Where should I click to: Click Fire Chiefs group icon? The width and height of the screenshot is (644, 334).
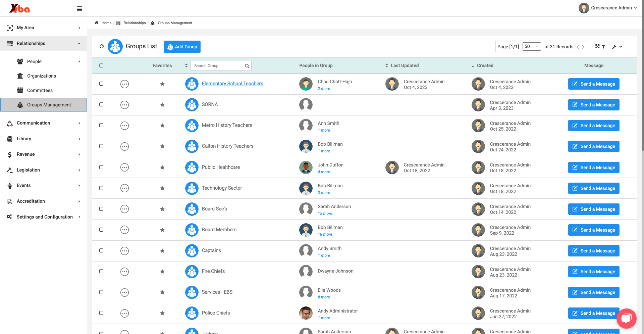(x=192, y=272)
